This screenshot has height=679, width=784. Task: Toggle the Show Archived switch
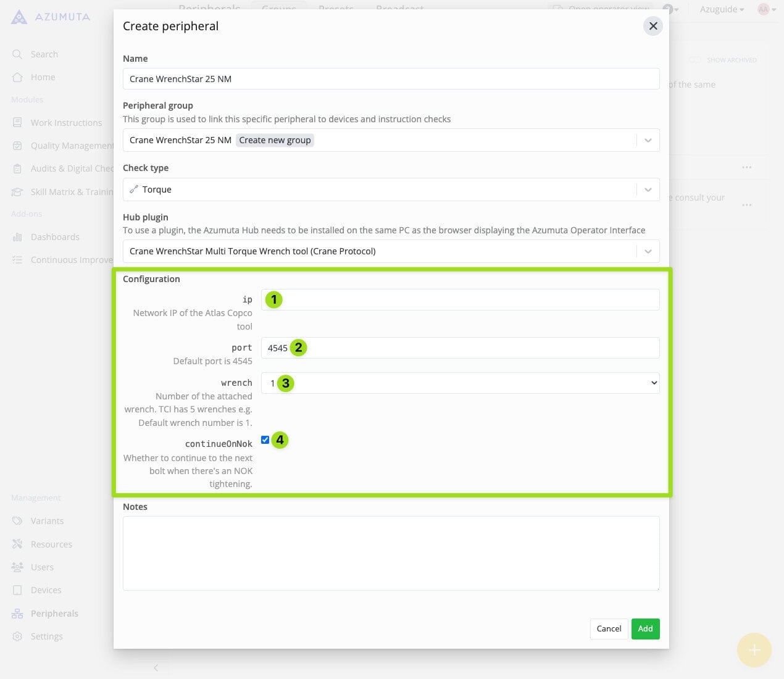[695, 60]
